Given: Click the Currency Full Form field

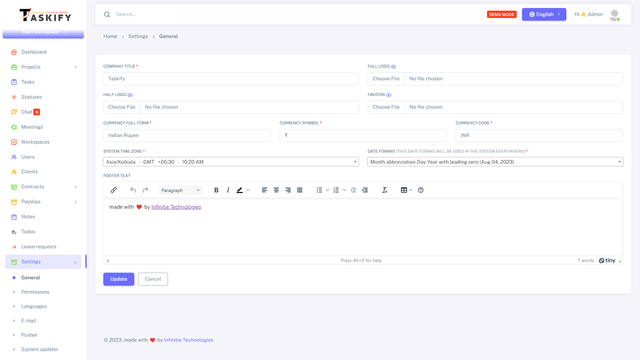Looking at the screenshot, I should [x=187, y=136].
